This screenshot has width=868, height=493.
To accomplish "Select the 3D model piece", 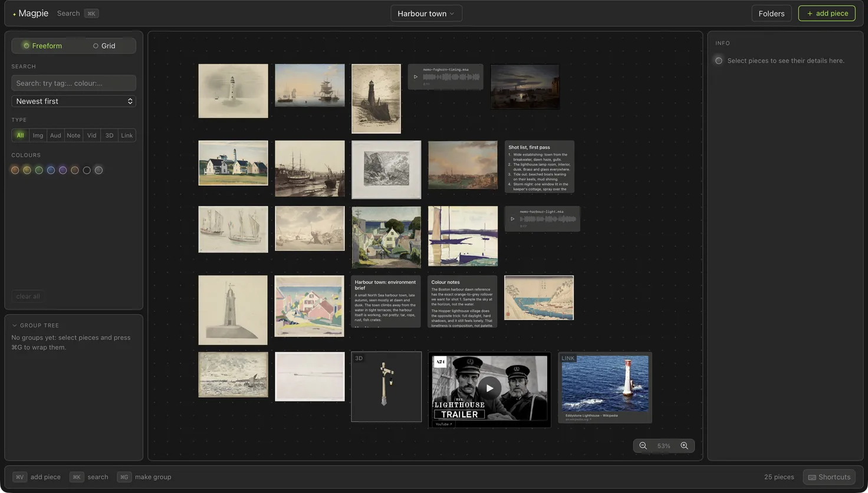I will point(386,386).
